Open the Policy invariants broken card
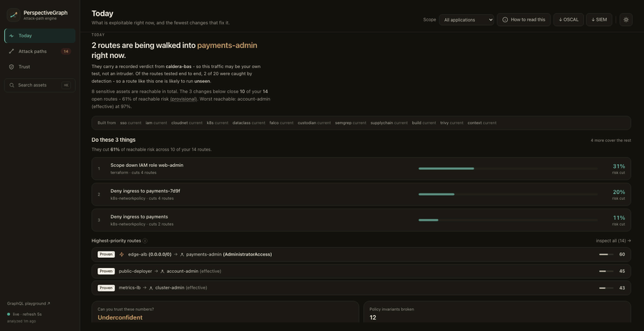The image size is (644, 331). tap(497, 312)
